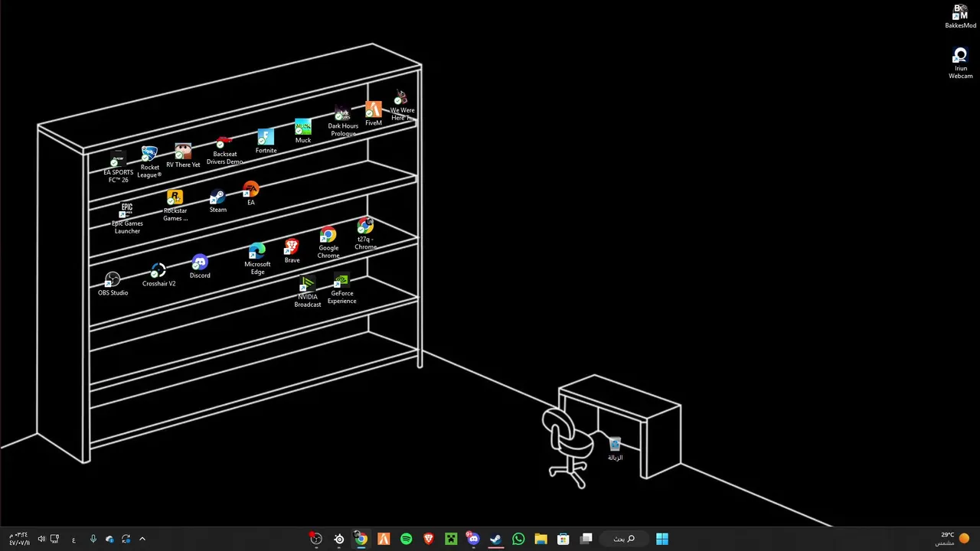This screenshot has width=980, height=551.
Task: Open the network display tray icon
Action: 54,539
